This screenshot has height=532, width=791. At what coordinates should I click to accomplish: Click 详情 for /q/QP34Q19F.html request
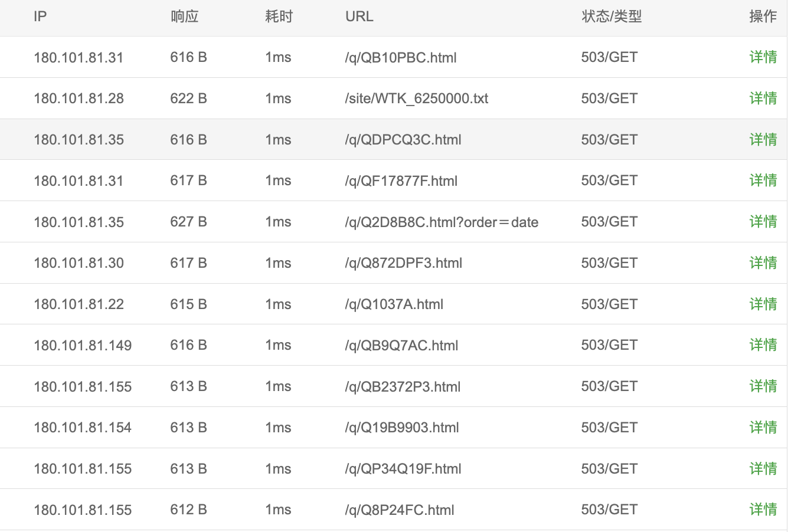click(763, 469)
